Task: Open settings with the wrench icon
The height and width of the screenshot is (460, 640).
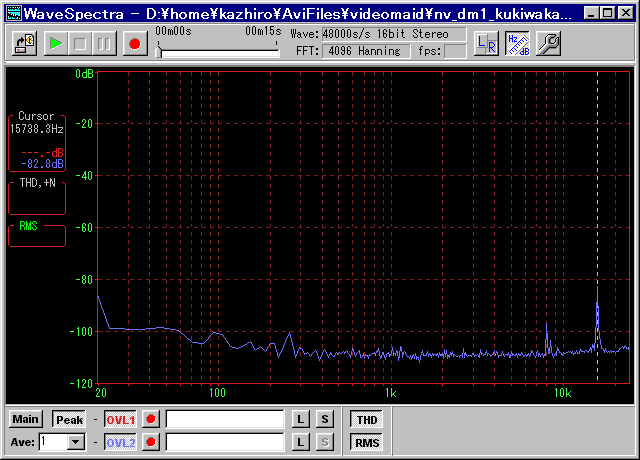Action: [549, 43]
